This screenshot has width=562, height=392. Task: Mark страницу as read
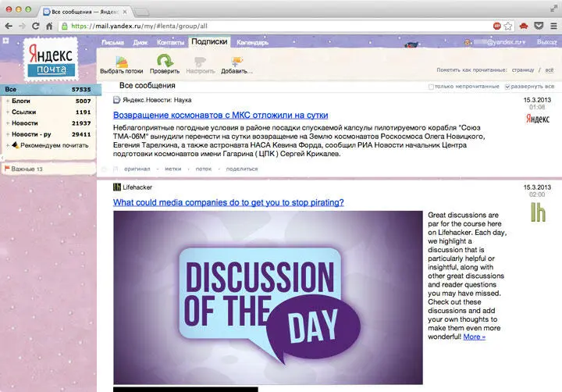[x=523, y=70]
